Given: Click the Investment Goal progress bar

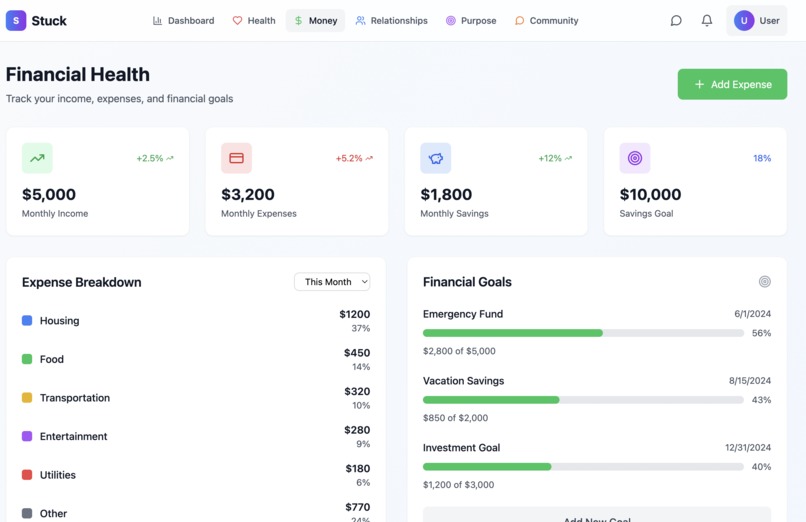Looking at the screenshot, I should click(x=583, y=467).
